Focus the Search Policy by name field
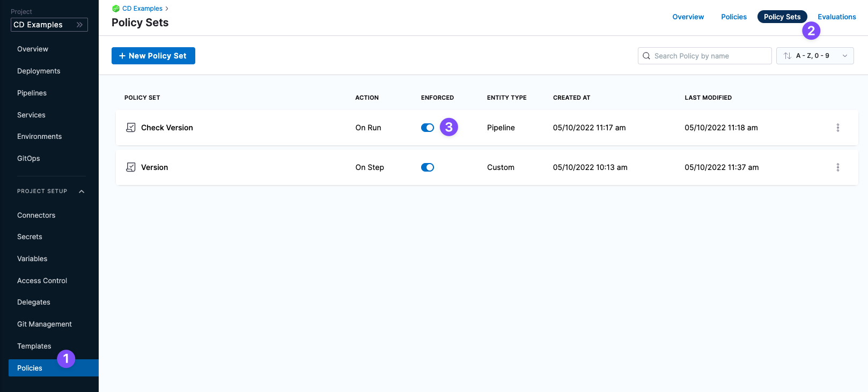 tap(705, 56)
